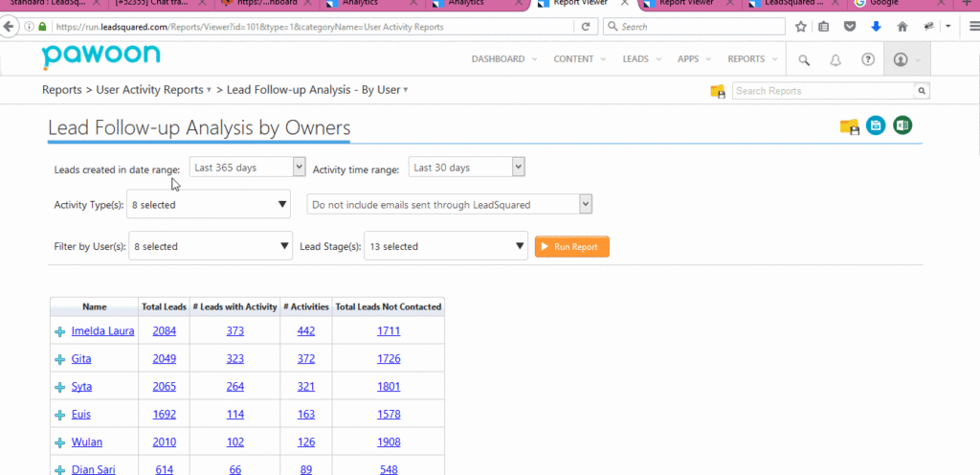
Task: Open the Firefox downloads arrow
Action: (x=875, y=27)
